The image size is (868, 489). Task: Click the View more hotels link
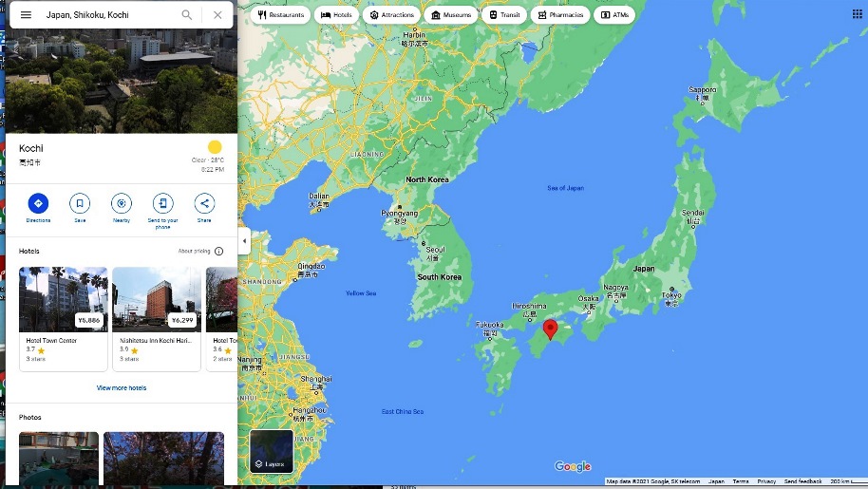pos(122,387)
